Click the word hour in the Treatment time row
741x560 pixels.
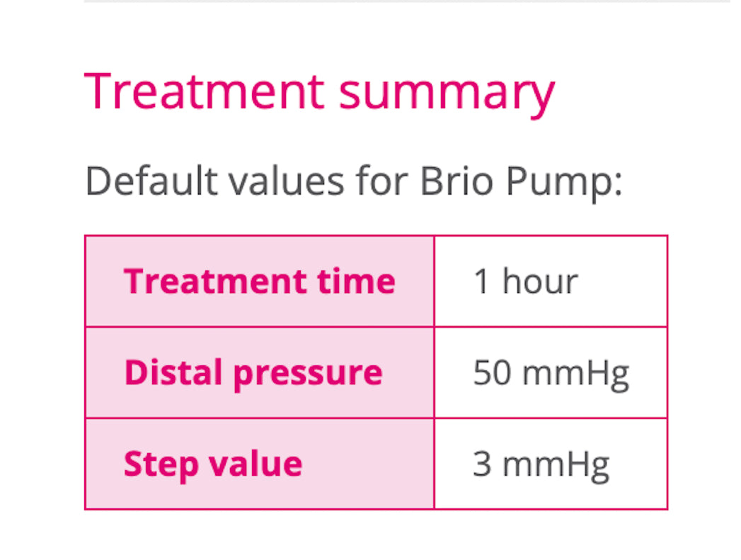pos(540,281)
